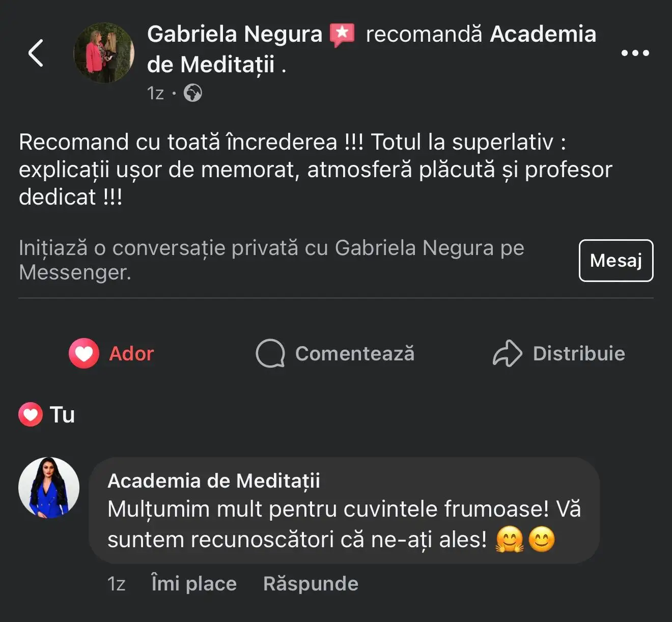The image size is (672, 622).
Task: Click the Comentează label
Action: click(355, 354)
